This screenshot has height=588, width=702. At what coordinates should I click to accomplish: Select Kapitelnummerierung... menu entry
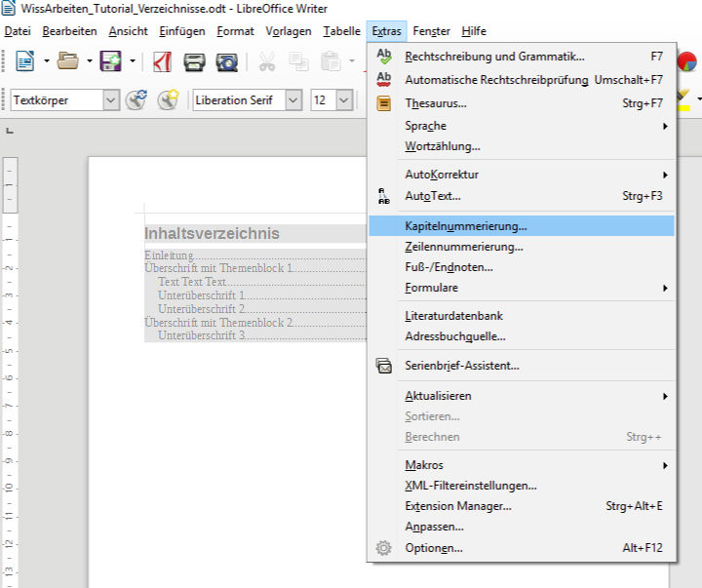(x=521, y=226)
